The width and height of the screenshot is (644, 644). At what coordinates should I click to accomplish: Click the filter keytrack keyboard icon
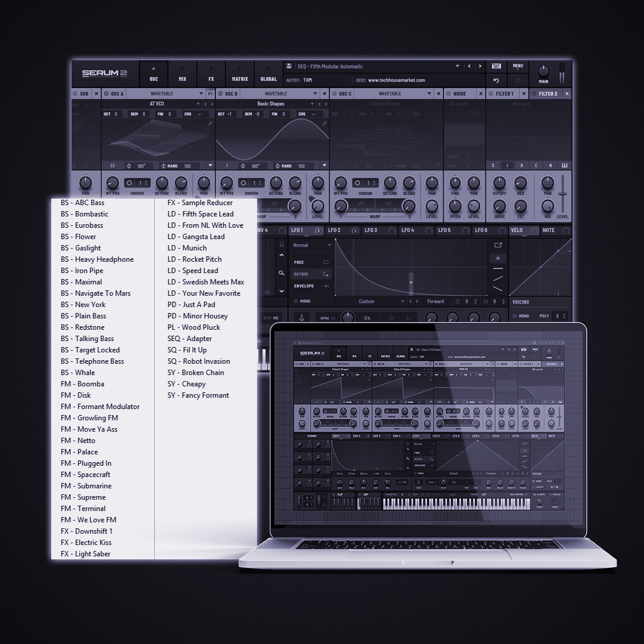(565, 166)
